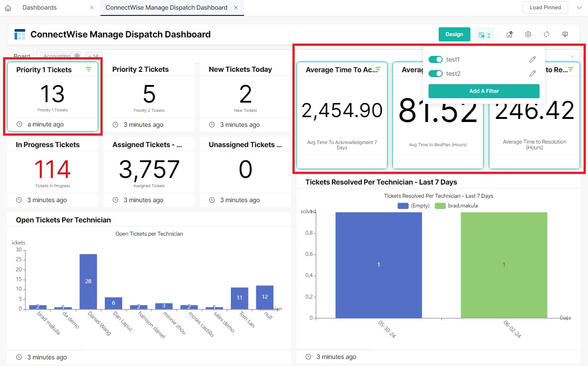
Task: Toggle the (Empty) legend swatch
Action: pyautogui.click(x=403, y=206)
